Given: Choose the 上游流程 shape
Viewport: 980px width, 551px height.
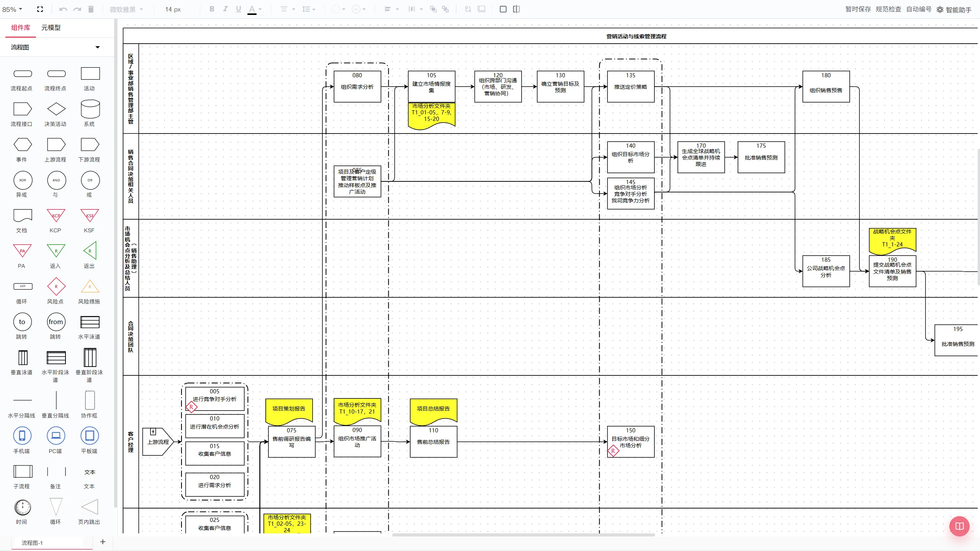Looking at the screenshot, I should point(56,145).
